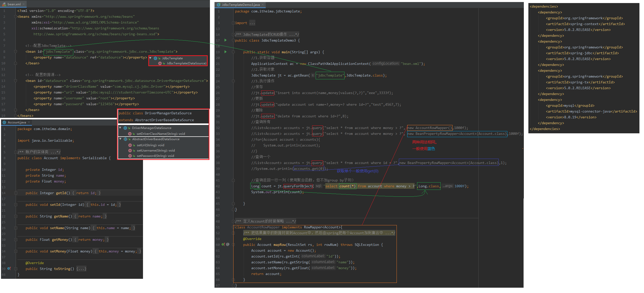This screenshot has width=644, height=293.
Task: Expand the folded toString() method in Account.java
Action: pyautogui.click(x=16, y=269)
